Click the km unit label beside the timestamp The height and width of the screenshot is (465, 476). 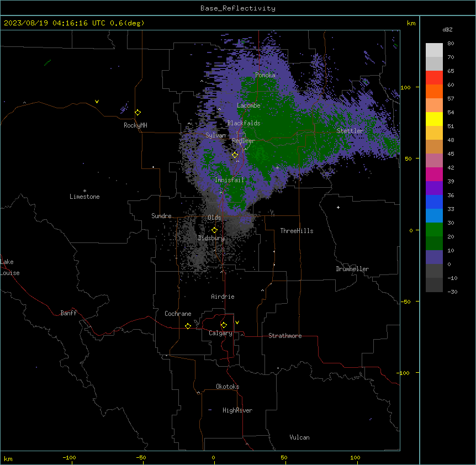(x=411, y=23)
